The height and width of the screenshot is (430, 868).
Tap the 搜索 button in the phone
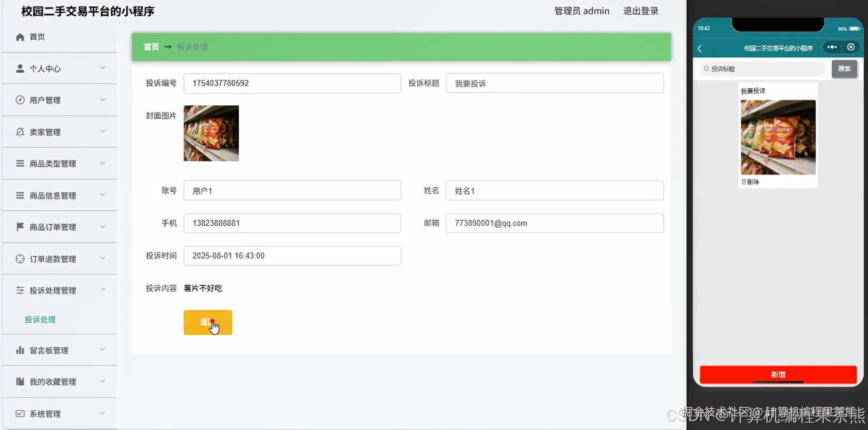pos(844,69)
